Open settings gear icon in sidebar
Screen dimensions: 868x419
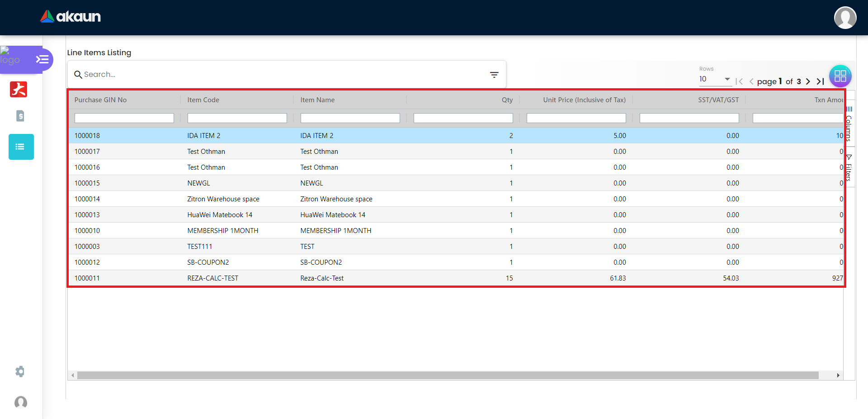[x=20, y=371]
